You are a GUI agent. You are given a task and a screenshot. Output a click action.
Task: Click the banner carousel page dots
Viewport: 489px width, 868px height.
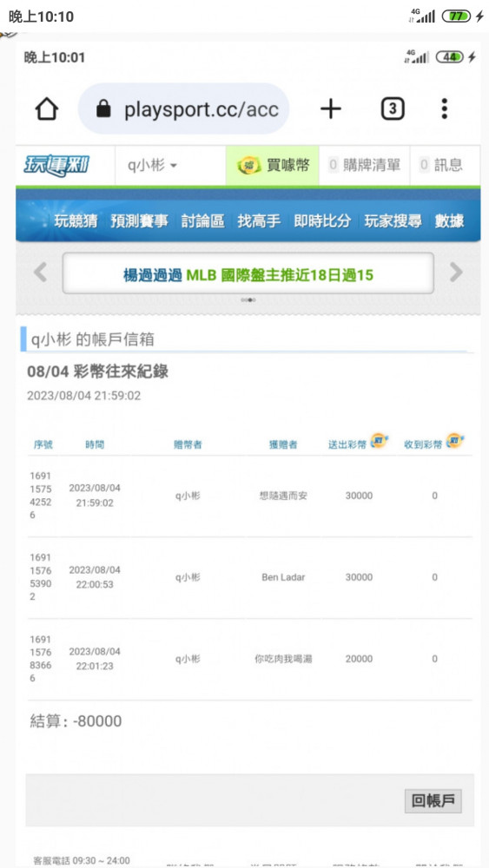[x=248, y=300]
